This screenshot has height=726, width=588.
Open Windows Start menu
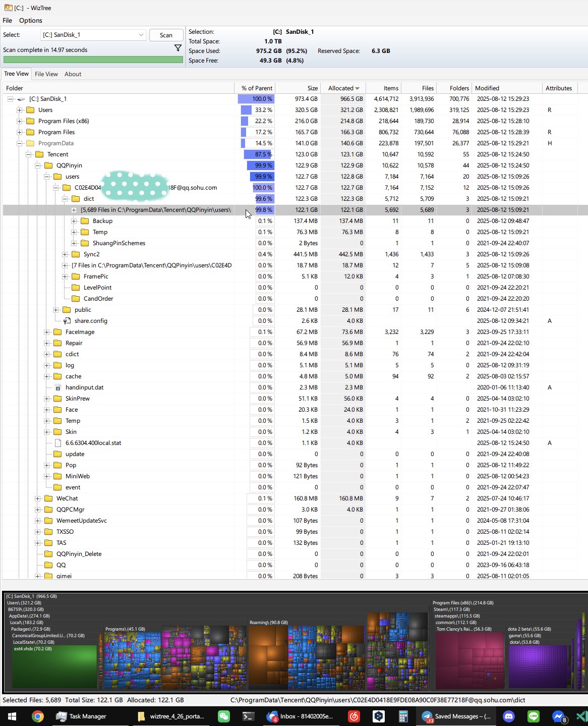pos(12,716)
